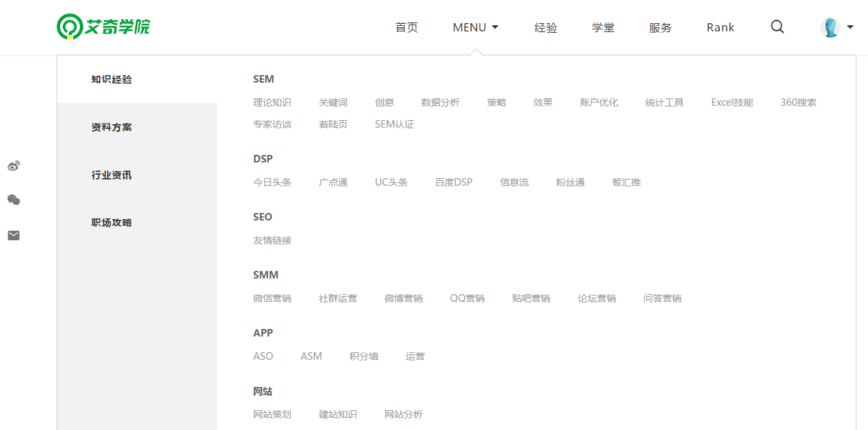The width and height of the screenshot is (868, 430).
Task: Open the 积分墙 link
Action: [364, 356]
